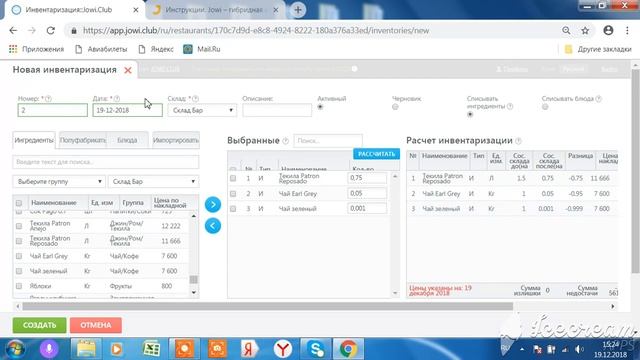Check selected item 1 Текила Patron Reposado
The width and height of the screenshot is (640, 360).
pyautogui.click(x=233, y=178)
